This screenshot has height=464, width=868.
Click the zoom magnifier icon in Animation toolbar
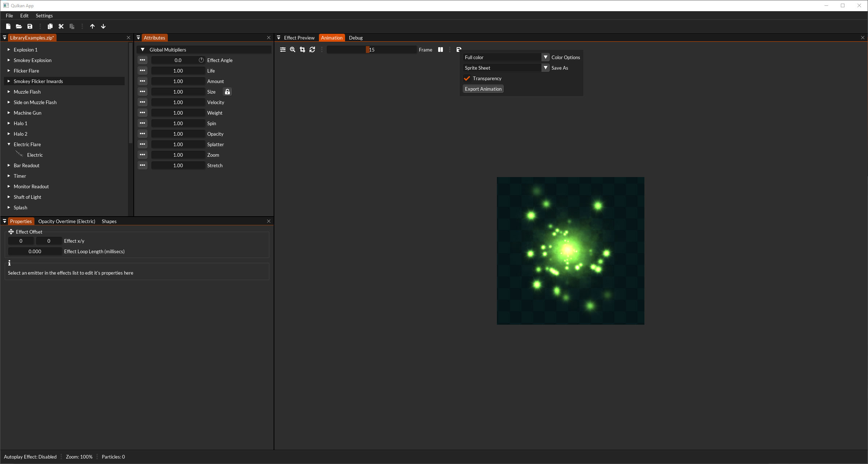[292, 50]
